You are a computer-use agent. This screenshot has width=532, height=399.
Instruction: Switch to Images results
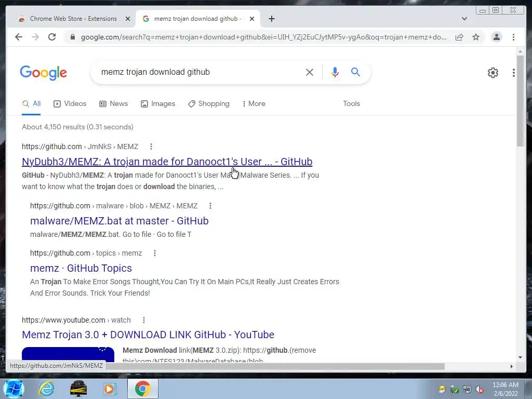coord(158,104)
